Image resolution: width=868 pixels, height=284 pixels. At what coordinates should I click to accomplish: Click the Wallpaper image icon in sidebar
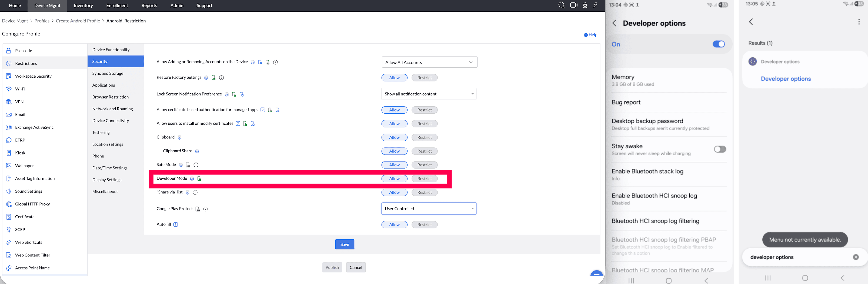(9, 166)
